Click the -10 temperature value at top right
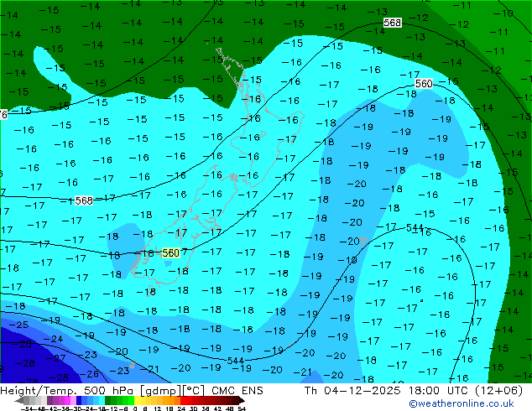532x411 pixels. (503, 13)
